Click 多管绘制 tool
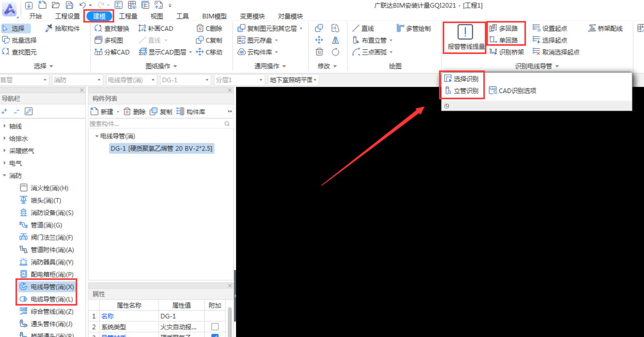This screenshot has width=644, height=337. click(x=414, y=28)
